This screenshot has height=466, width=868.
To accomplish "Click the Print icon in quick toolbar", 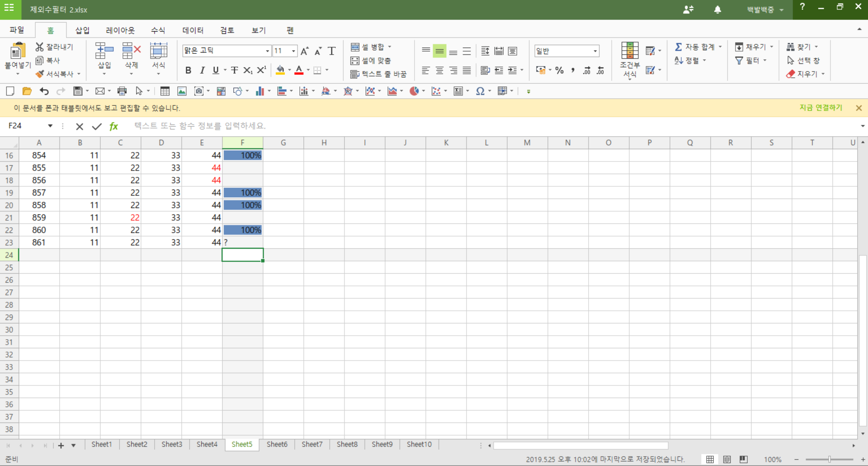I will point(122,91).
